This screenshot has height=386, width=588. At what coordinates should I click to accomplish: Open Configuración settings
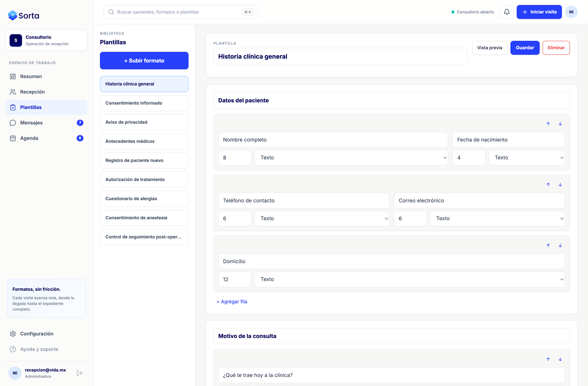(x=46, y=334)
